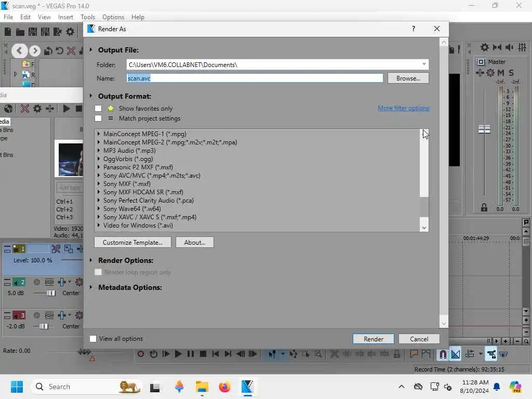Arm track 2 for record
Image resolution: width=532 pixels, height=399 pixels.
(x=37, y=282)
